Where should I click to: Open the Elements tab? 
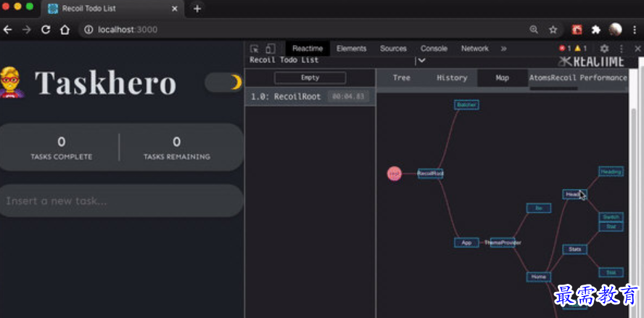[x=351, y=49]
